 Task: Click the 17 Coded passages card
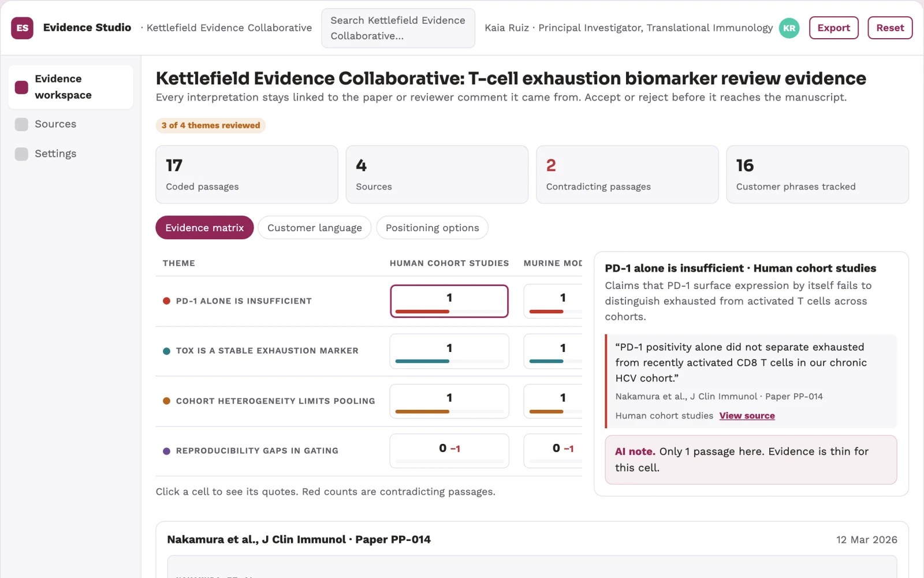click(x=247, y=175)
